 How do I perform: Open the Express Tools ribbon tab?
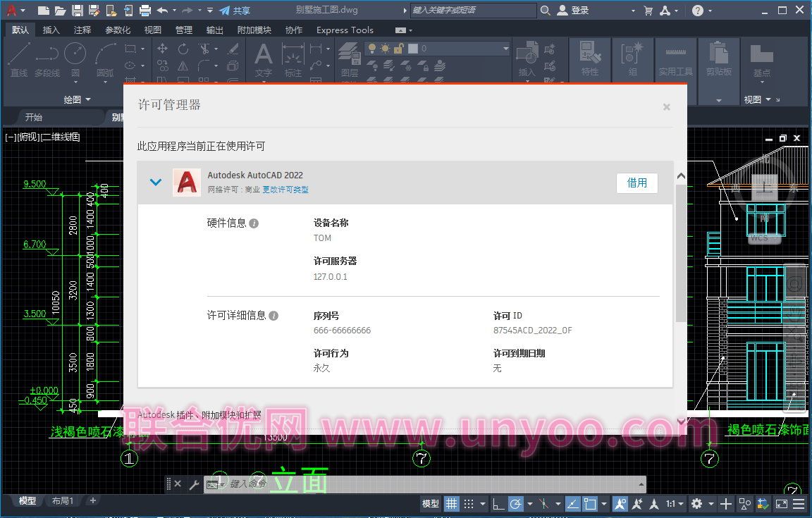tap(345, 30)
